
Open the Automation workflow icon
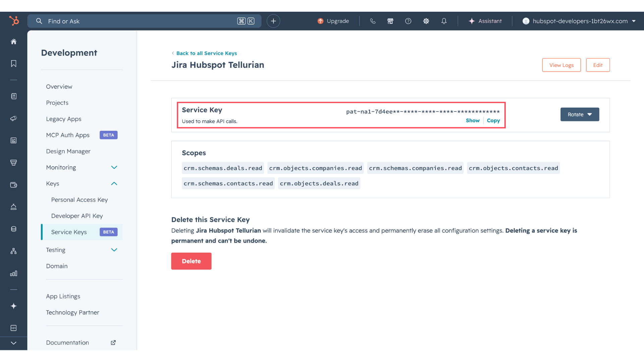pyautogui.click(x=13, y=251)
